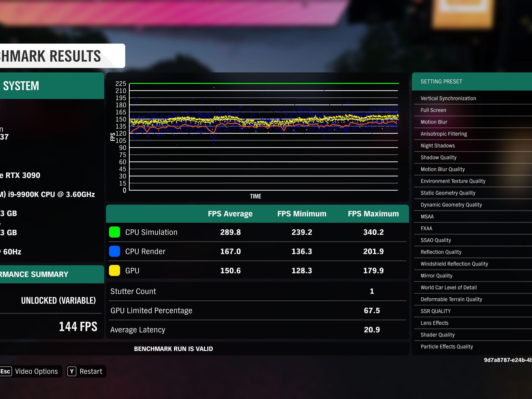This screenshot has height=399, width=532.
Task: Click the FPS Average column header
Action: (230, 214)
